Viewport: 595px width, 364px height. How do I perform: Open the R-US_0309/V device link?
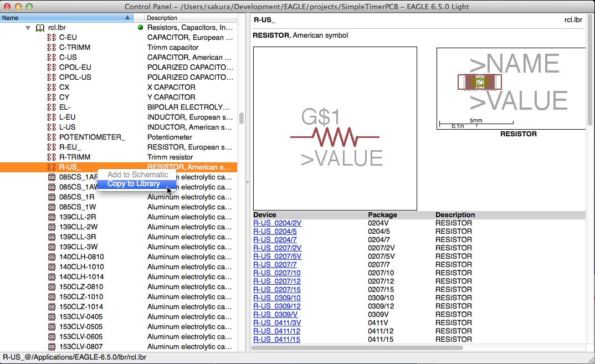[275, 315]
